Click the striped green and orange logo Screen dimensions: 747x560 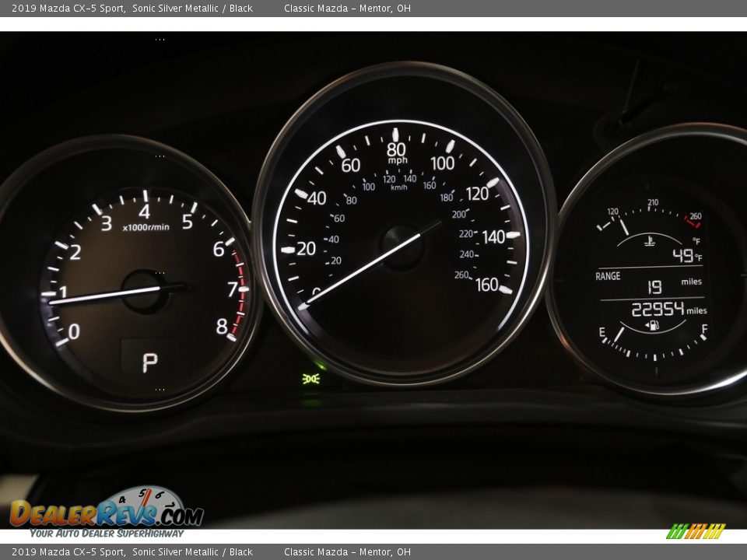pyautogui.click(x=696, y=531)
